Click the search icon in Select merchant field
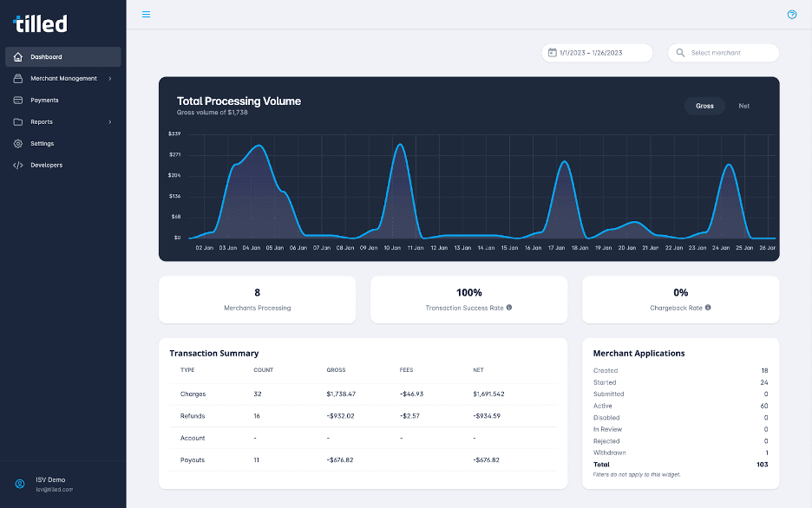 [680, 52]
